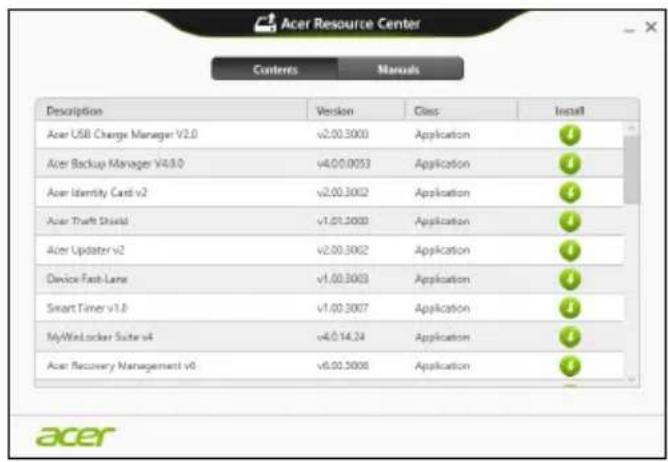
Task: Sort by Description column header
Action: [171, 111]
